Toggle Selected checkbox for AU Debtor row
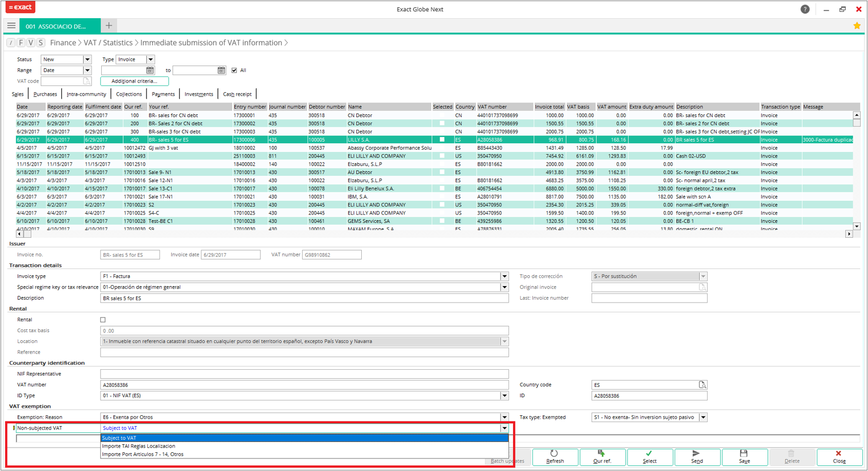 [442, 172]
